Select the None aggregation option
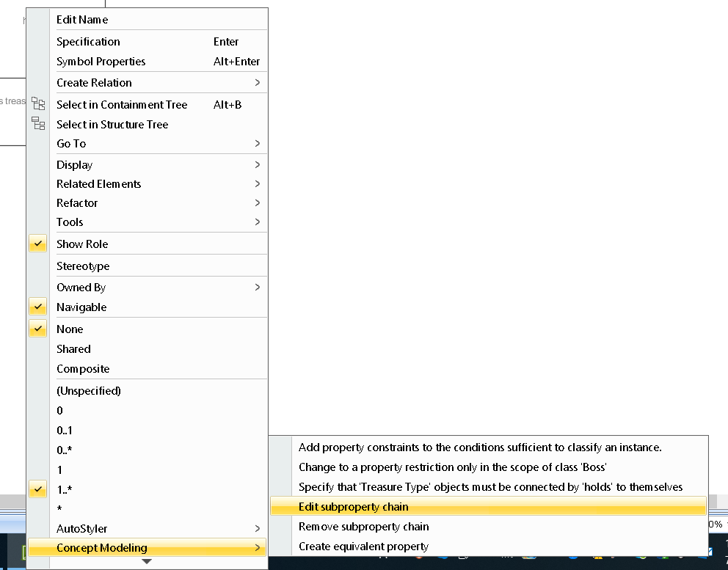The height and width of the screenshot is (570, 728). (x=148, y=329)
